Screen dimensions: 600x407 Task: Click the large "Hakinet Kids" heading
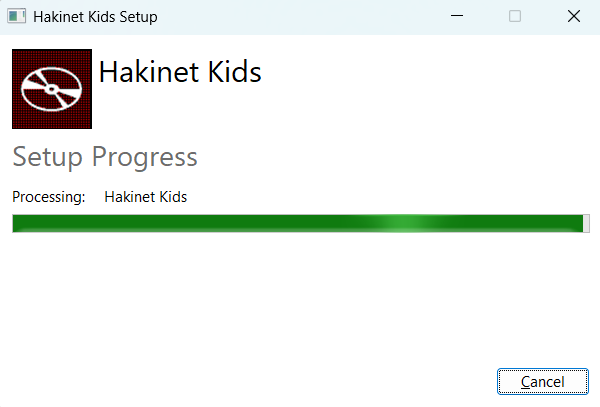tap(180, 72)
